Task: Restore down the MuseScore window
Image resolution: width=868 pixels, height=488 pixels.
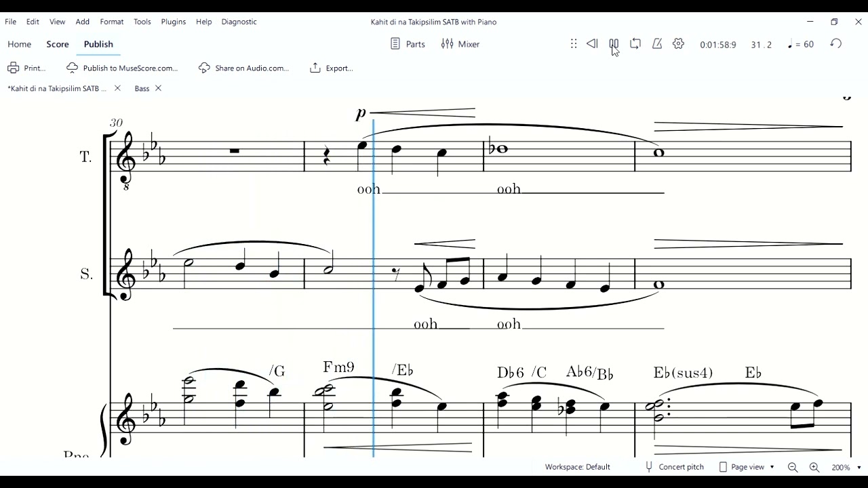Action: coord(834,22)
